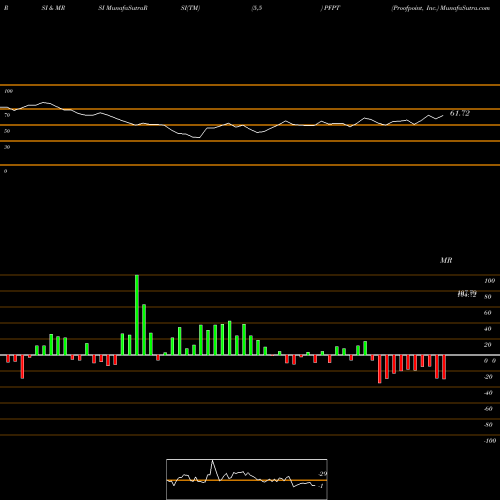The height and width of the screenshot is (500, 500).
Task: Click the -80 label on MR axis
Action: [488, 425]
